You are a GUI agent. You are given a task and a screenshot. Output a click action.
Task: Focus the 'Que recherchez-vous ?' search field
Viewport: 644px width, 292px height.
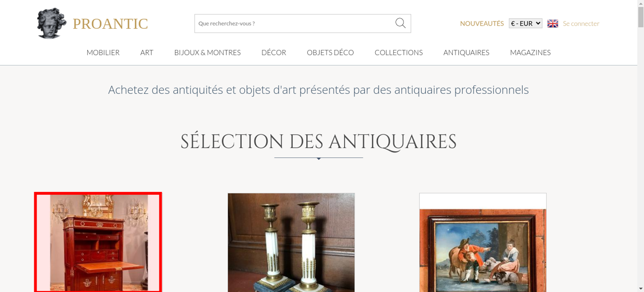[x=295, y=23]
